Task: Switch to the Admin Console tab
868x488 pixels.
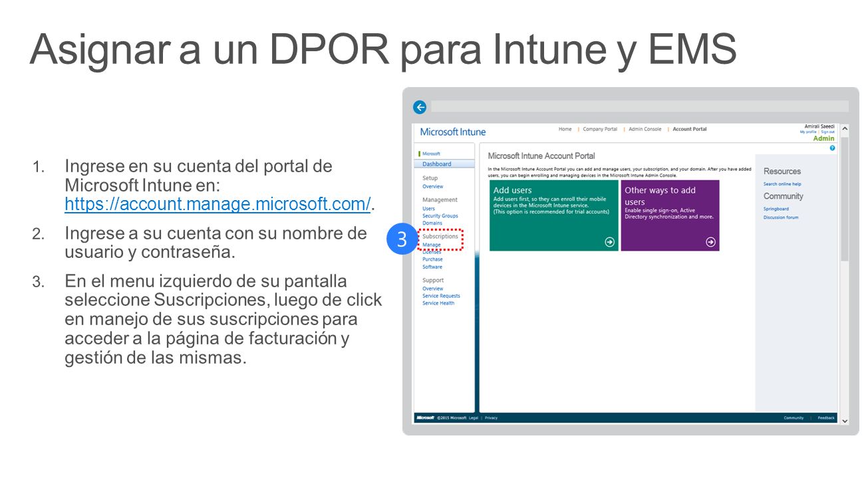Action: click(x=645, y=129)
